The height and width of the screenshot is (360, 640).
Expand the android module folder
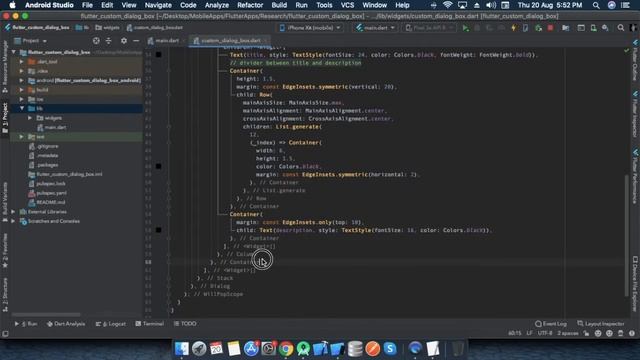click(21, 80)
